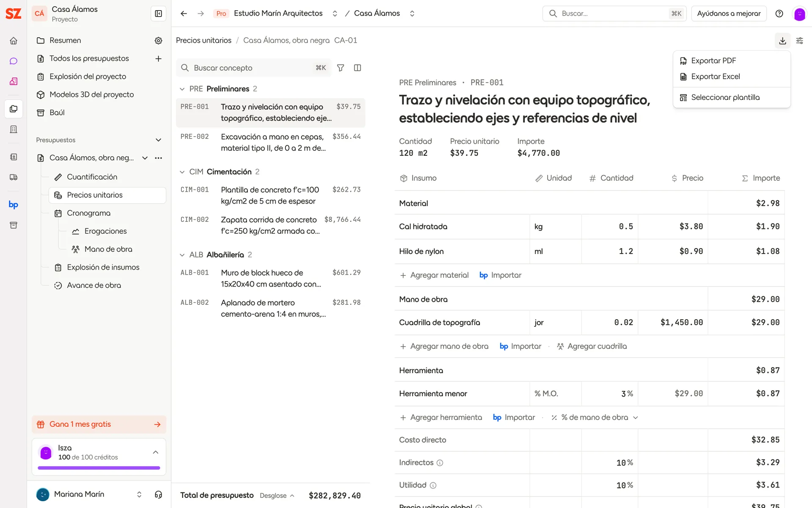The image size is (812, 508).
Task: Collapse the ALB Albañilería group
Action: tap(182, 255)
